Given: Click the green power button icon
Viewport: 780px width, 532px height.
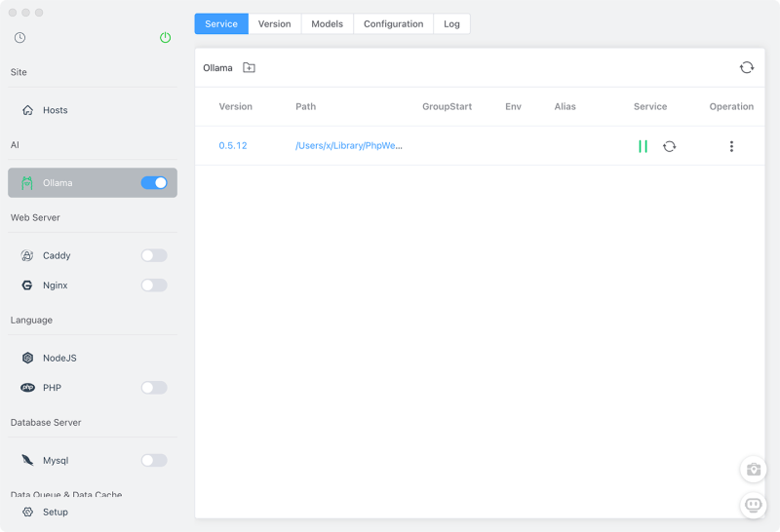Looking at the screenshot, I should click(165, 38).
